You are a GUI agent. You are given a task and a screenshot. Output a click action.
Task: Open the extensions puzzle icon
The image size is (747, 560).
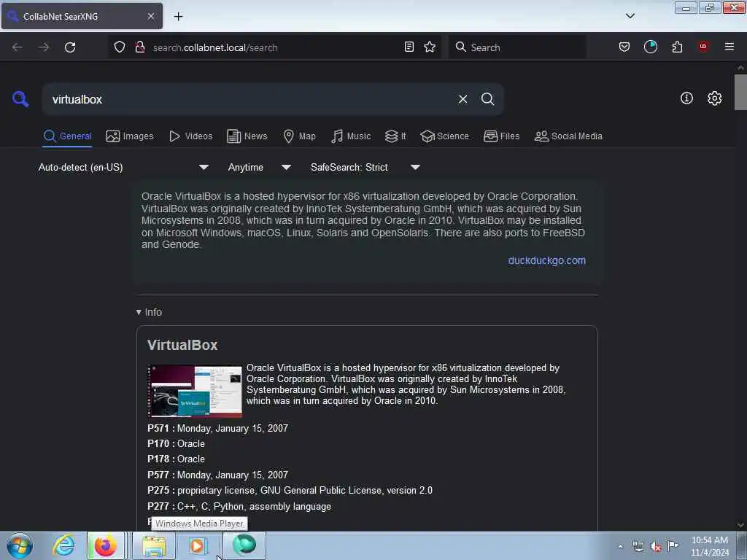click(x=677, y=47)
